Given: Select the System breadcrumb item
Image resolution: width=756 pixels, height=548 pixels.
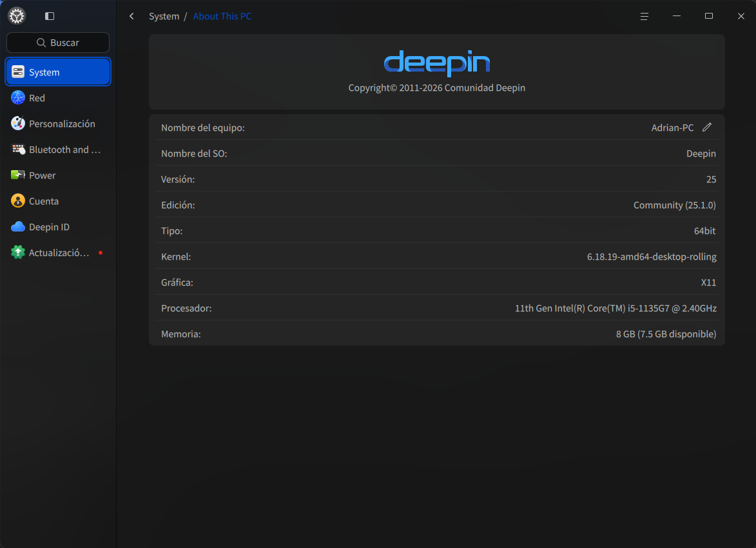Looking at the screenshot, I should pyautogui.click(x=164, y=15).
